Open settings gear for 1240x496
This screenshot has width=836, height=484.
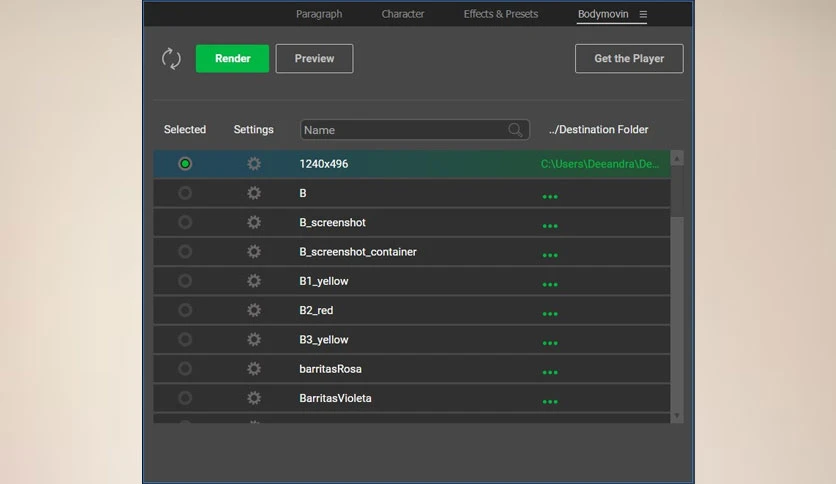point(254,164)
